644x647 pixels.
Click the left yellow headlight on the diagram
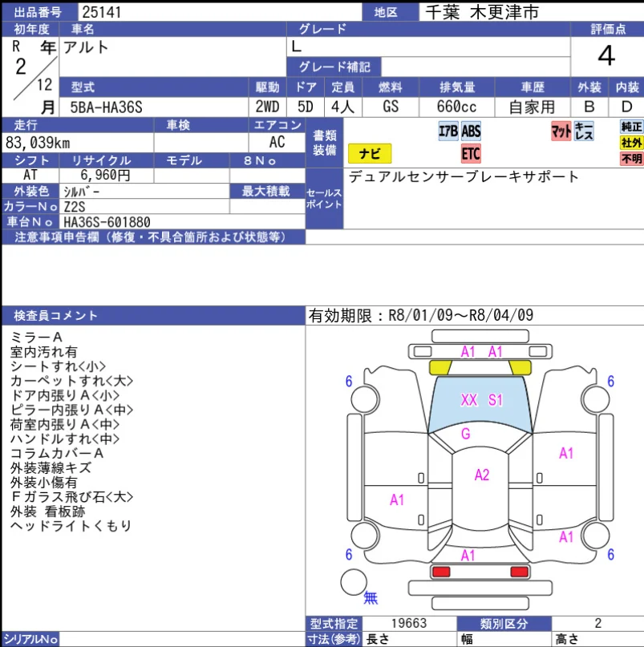pyautogui.click(x=440, y=367)
